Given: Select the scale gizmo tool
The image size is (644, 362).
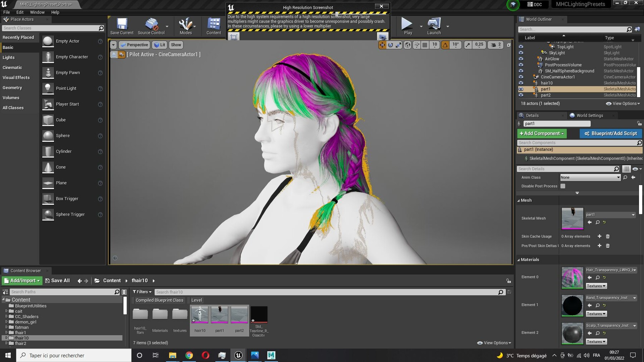Looking at the screenshot, I should tap(399, 45).
